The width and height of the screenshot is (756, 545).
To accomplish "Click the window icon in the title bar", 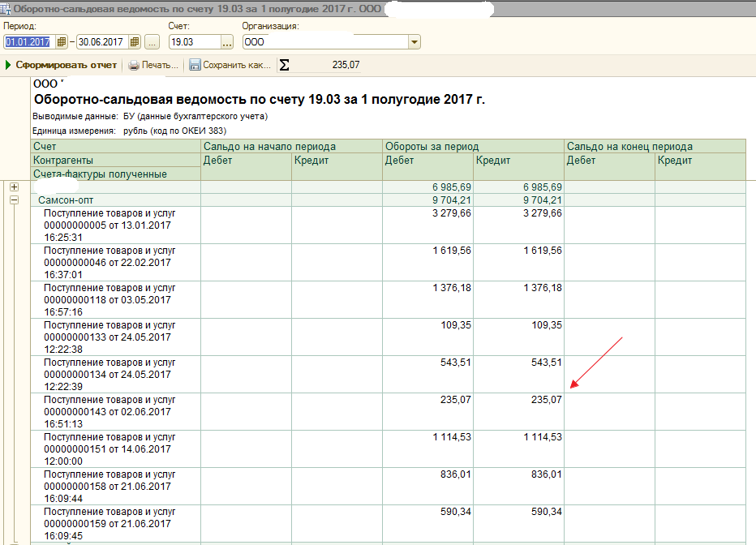I will point(6,7).
